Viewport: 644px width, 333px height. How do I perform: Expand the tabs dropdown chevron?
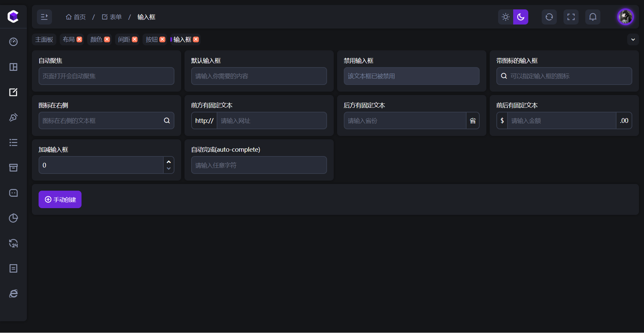(x=633, y=40)
